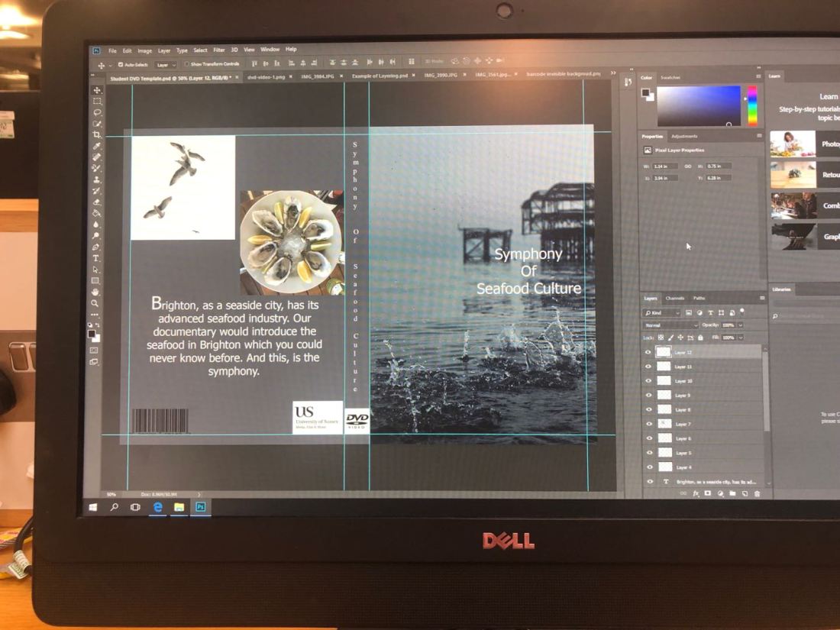The width and height of the screenshot is (840, 630).
Task: Select the Horizontal Type tool
Action: (96, 258)
